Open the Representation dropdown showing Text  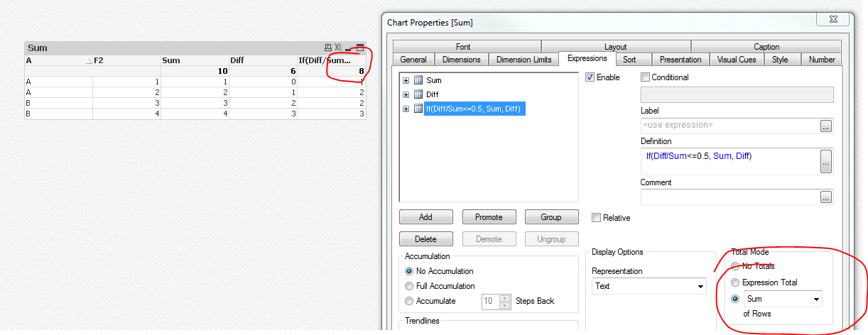(x=649, y=286)
